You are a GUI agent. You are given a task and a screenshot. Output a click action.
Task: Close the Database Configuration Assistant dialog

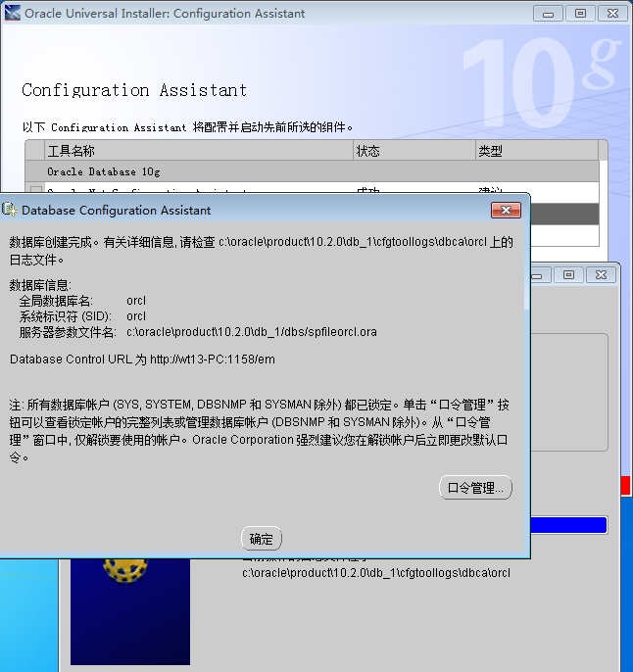click(x=506, y=210)
